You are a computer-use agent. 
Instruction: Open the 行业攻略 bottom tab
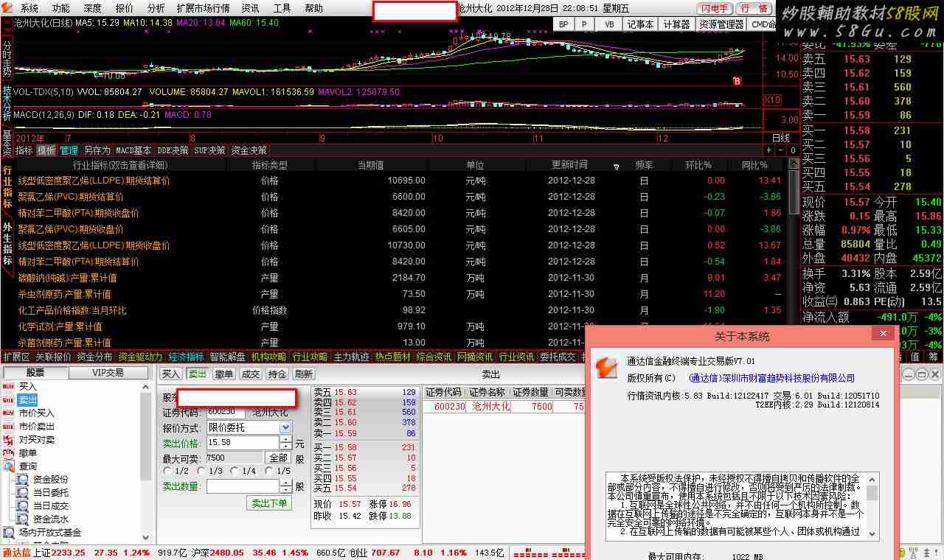310,357
